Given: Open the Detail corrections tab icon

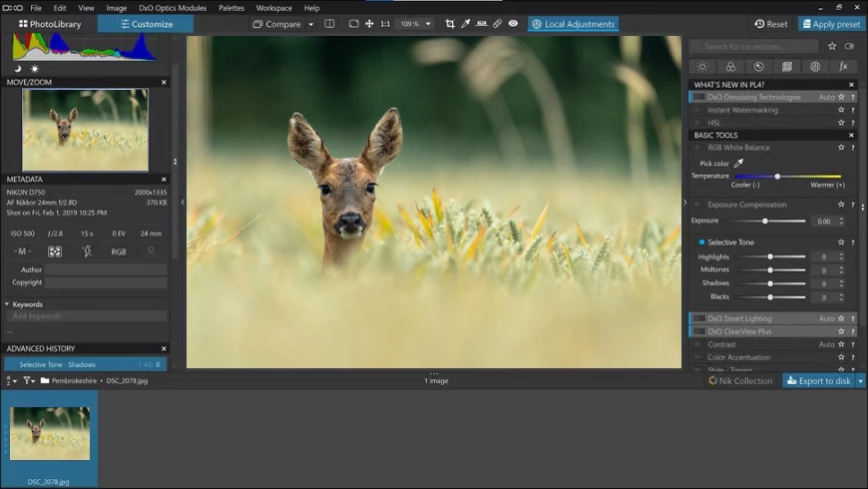Looking at the screenshot, I should [759, 67].
